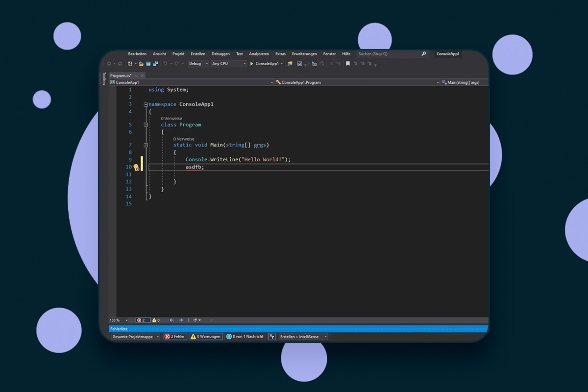Open the dropdown arrow next to the ConsoleApp1 start button
Screen dimensions: 588x392
point(282,64)
